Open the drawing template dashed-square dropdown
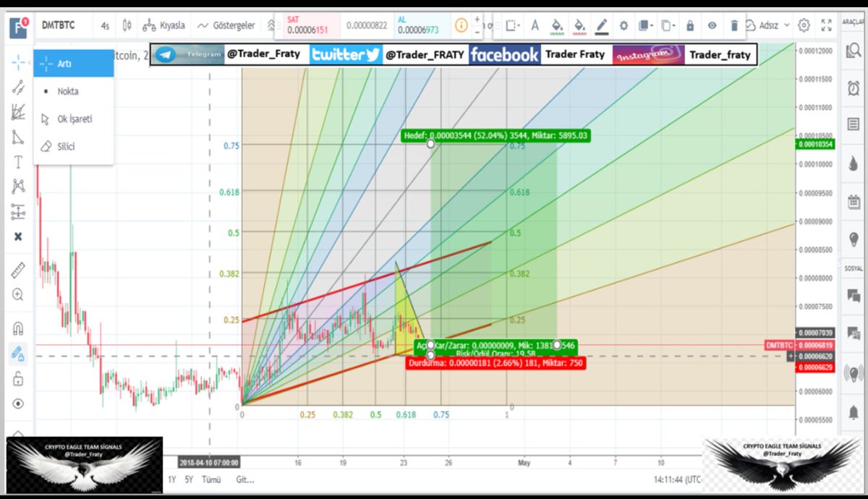This screenshot has height=499, width=868. point(514,25)
